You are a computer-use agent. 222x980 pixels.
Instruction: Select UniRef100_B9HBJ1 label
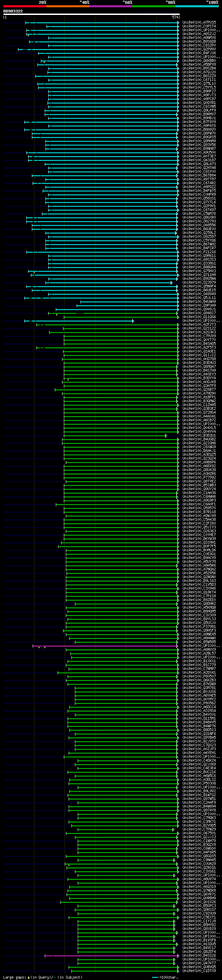[199, 118]
